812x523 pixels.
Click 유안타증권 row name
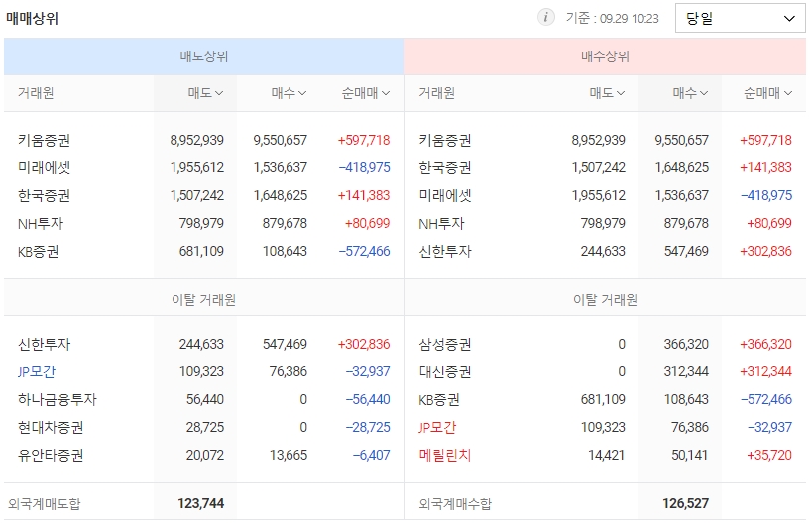tap(51, 456)
